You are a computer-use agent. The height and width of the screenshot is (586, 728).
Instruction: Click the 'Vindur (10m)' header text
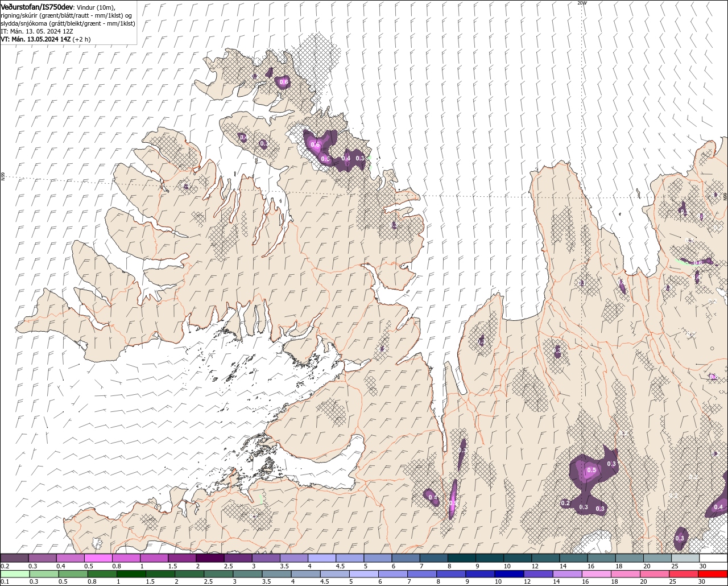coord(96,7)
